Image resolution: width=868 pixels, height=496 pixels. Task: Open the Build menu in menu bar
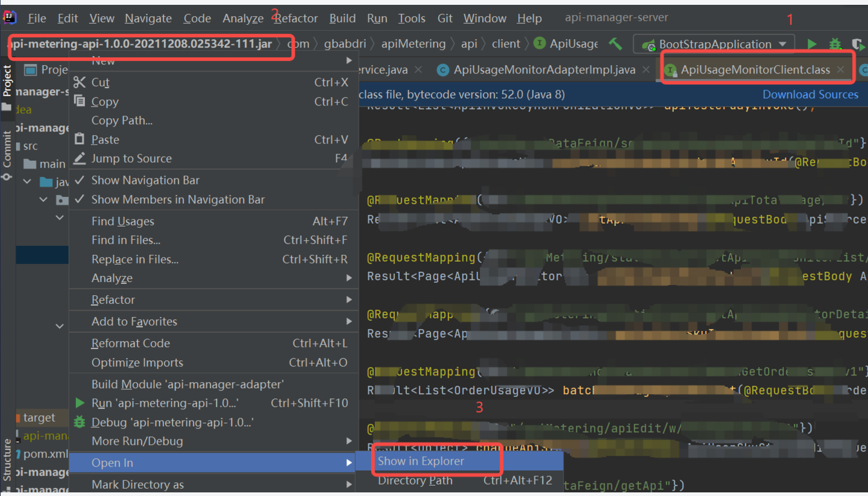pyautogui.click(x=342, y=18)
